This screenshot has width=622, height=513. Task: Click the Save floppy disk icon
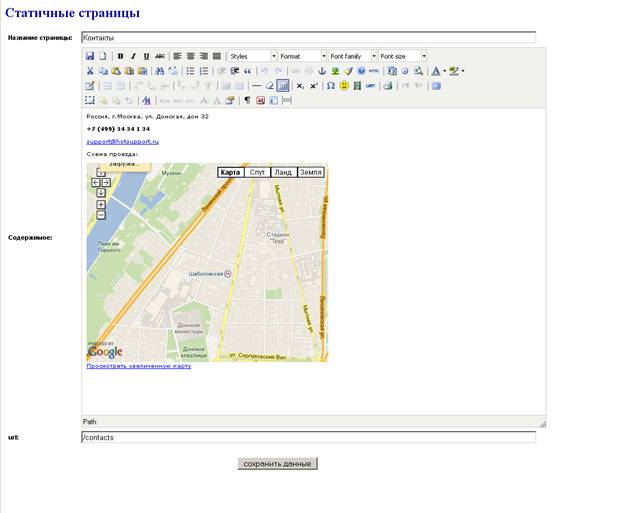pos(90,56)
